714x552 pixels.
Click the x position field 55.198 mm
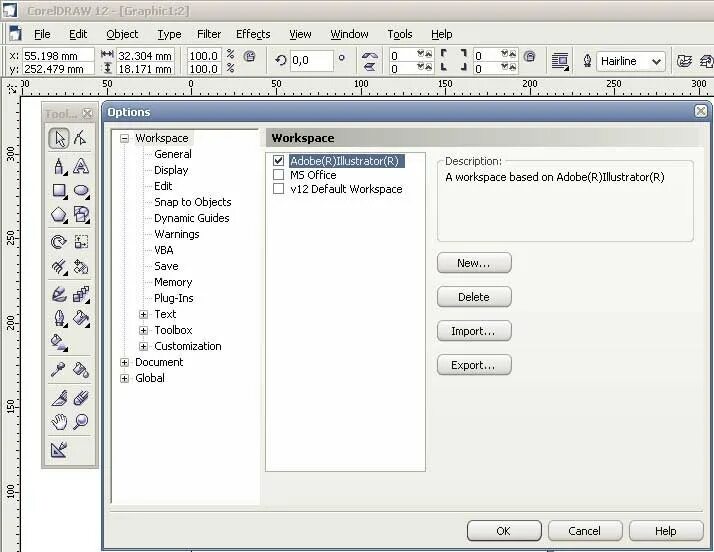[x=58, y=56]
